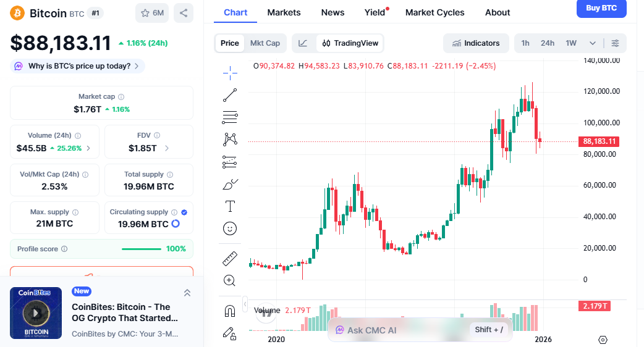Select the trend line drawing tool
The height and width of the screenshot is (347, 644).
tap(230, 95)
